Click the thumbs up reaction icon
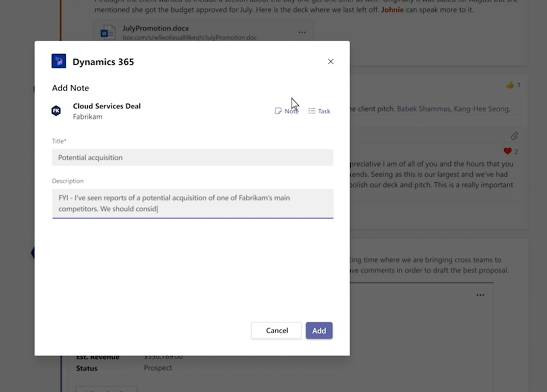This screenshot has width=547, height=392. click(x=510, y=85)
